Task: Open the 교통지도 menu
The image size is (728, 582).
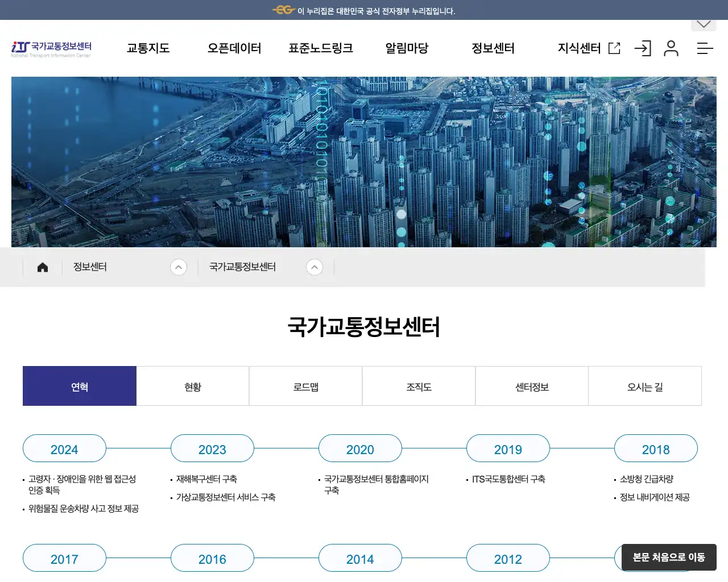Action: (147, 48)
